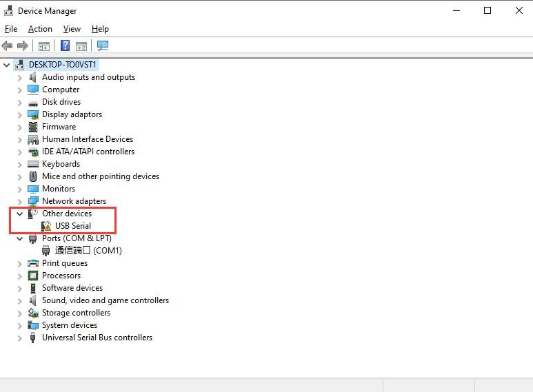Screen dimensions: 533x392
Task: Select the Software devices label
Action: click(72, 288)
